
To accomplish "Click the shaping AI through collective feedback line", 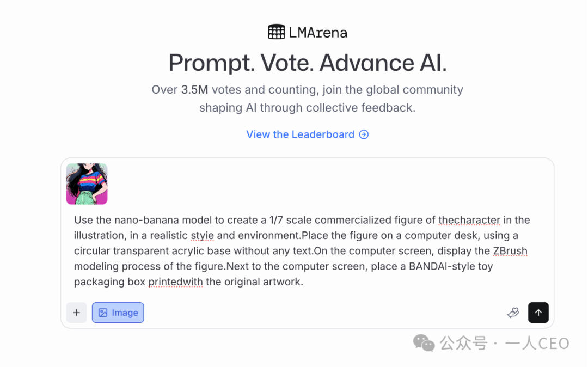I will point(307,108).
